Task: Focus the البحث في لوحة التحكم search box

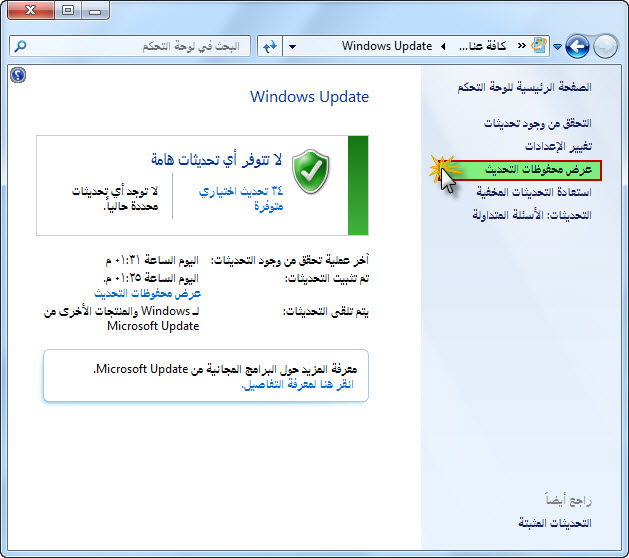Action: (130, 46)
